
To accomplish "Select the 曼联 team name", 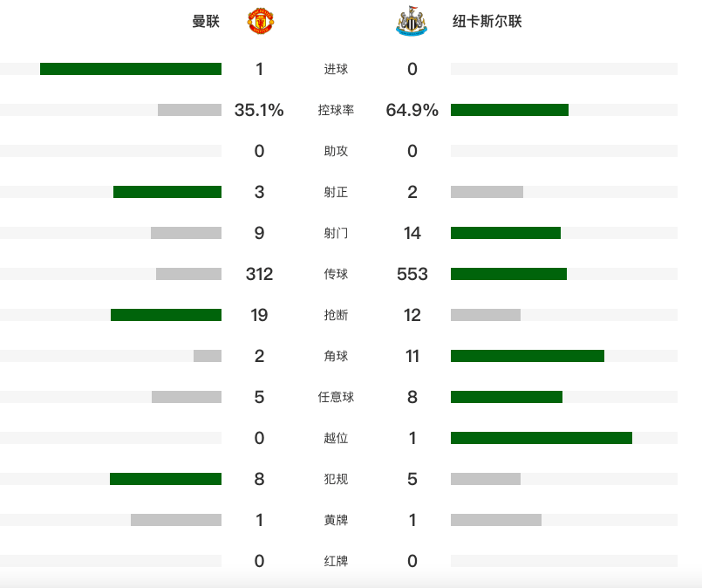I will point(206,22).
